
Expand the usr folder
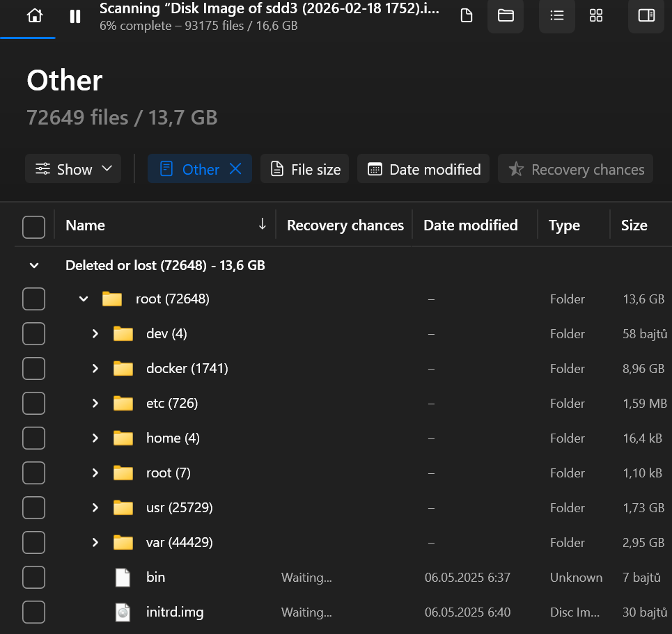(x=95, y=508)
